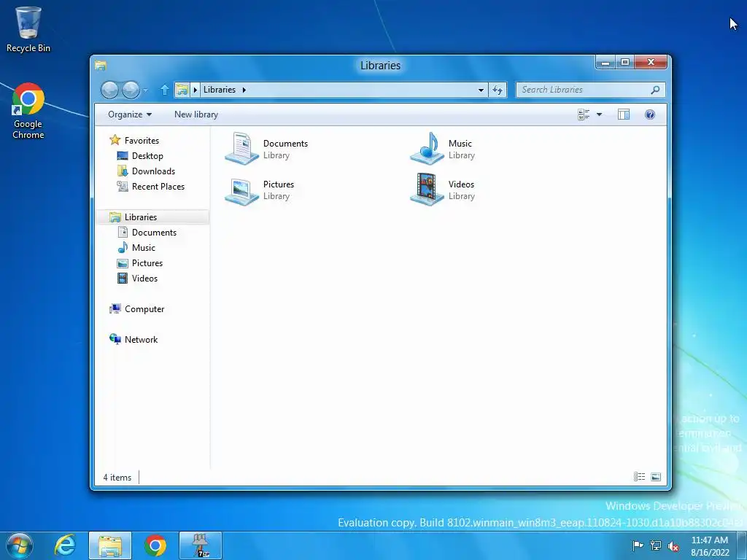Open Action Center flag in system tray

coord(638,545)
